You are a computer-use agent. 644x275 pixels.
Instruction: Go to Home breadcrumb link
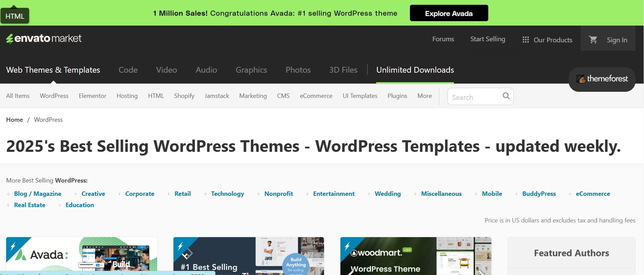(15, 120)
